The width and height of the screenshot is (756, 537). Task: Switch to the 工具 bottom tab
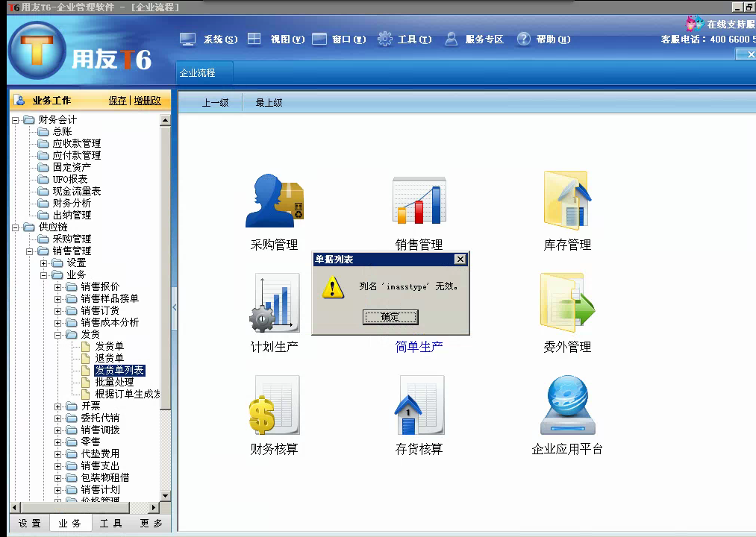coord(111,524)
